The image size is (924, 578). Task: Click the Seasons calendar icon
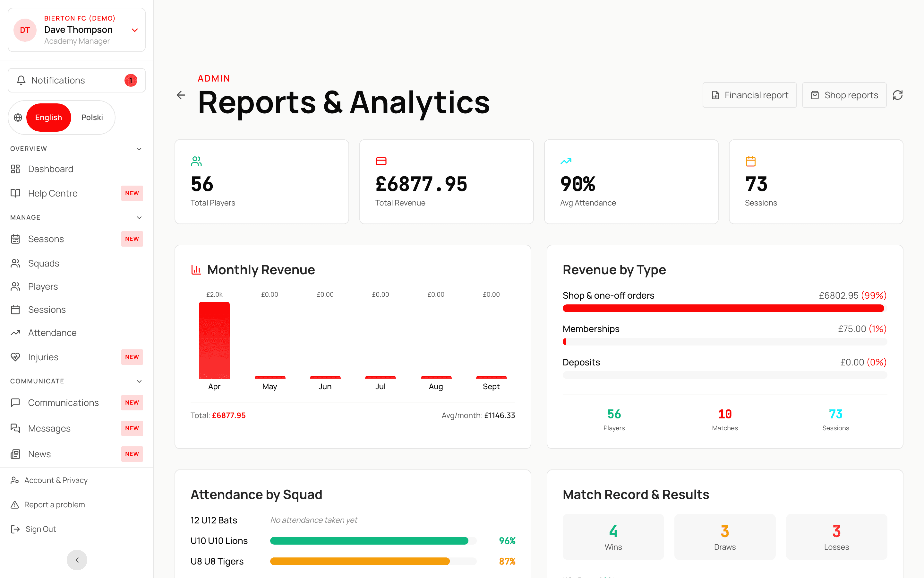pyautogui.click(x=15, y=239)
